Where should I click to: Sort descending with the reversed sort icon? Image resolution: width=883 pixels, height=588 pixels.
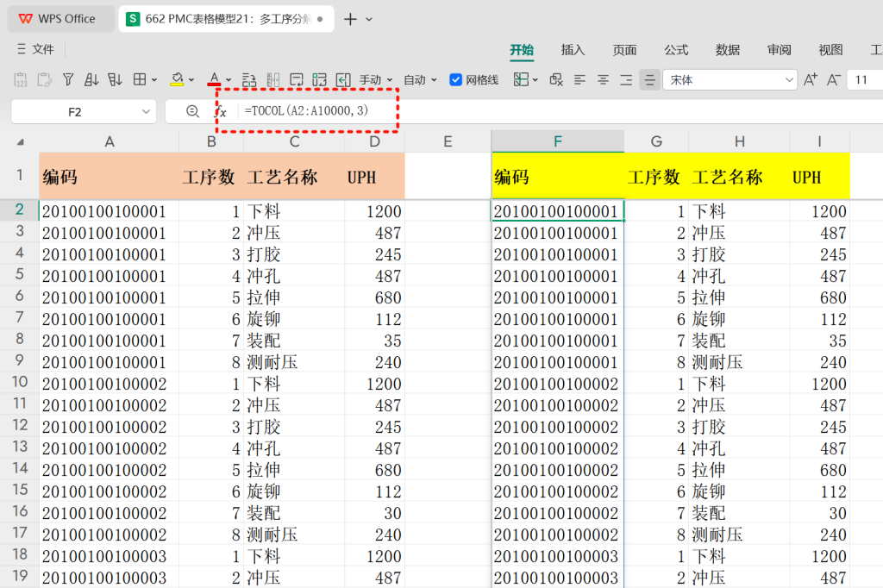click(115, 80)
